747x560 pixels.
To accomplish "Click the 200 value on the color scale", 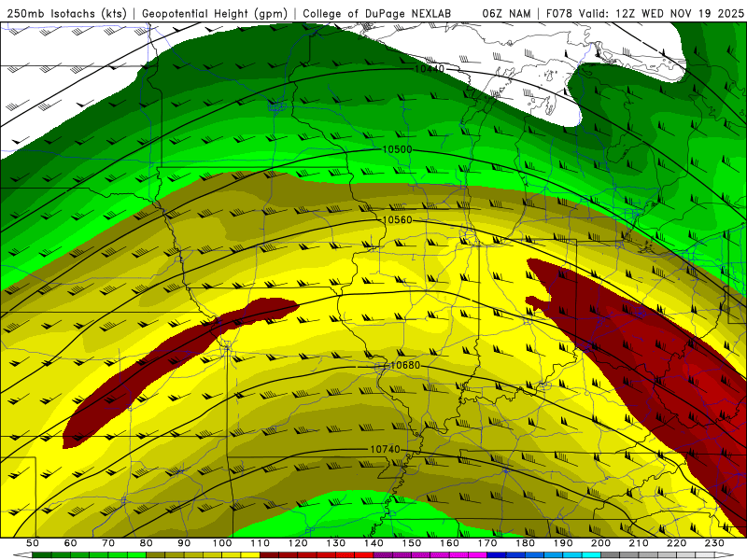I will pyautogui.click(x=600, y=543).
